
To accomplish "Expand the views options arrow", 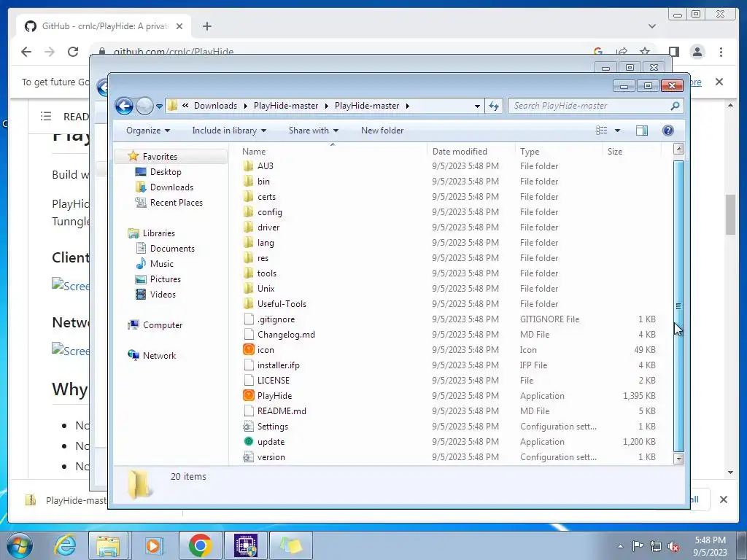I will [x=617, y=131].
